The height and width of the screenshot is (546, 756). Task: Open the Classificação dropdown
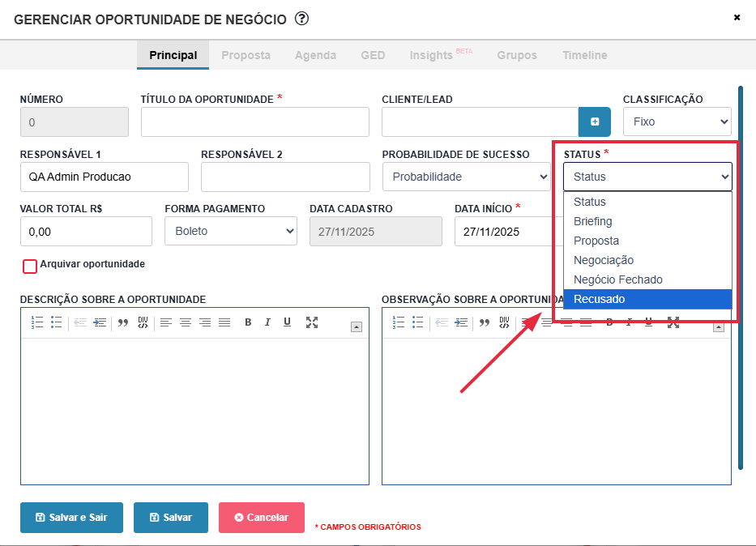point(677,122)
